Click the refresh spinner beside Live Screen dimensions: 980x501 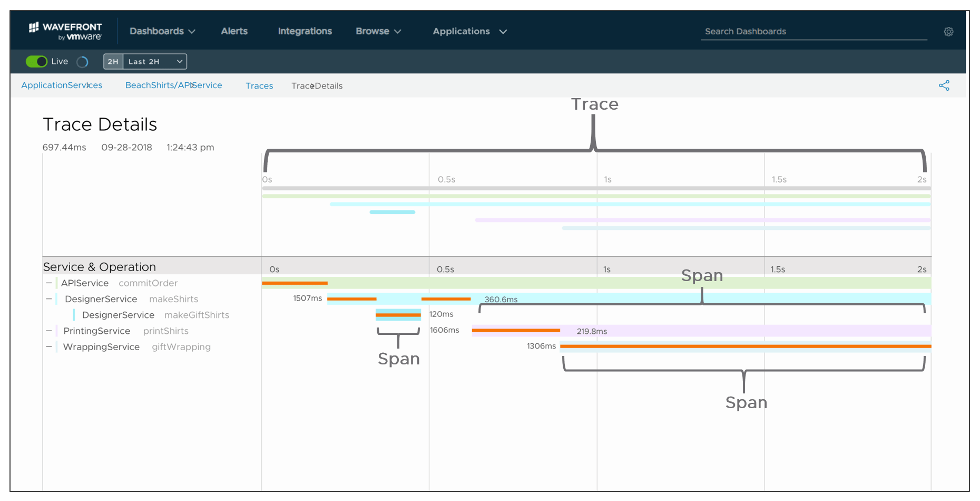click(82, 62)
